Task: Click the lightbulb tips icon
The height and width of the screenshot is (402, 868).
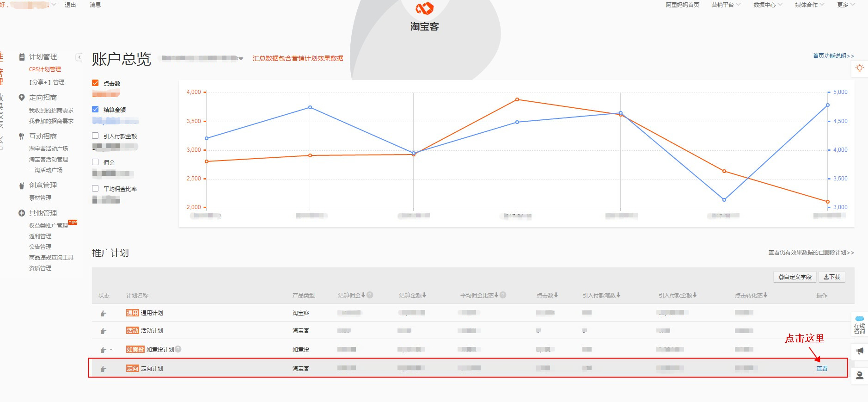Action: 859,68
